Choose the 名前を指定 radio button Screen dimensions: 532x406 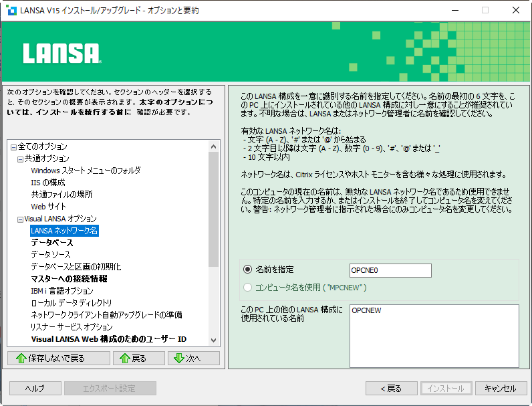(x=248, y=270)
